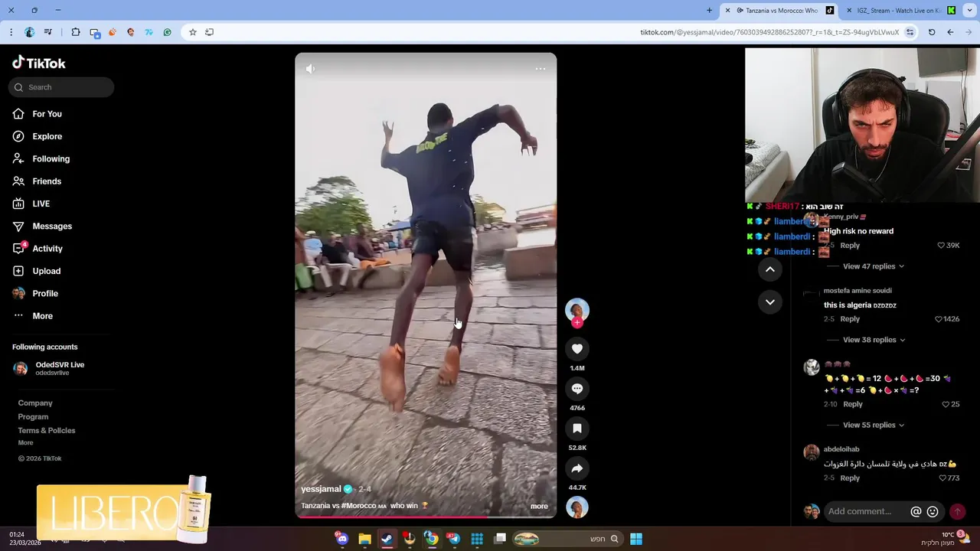980x551 pixels.
Task: Open the Windows Start button
Action: point(635,539)
